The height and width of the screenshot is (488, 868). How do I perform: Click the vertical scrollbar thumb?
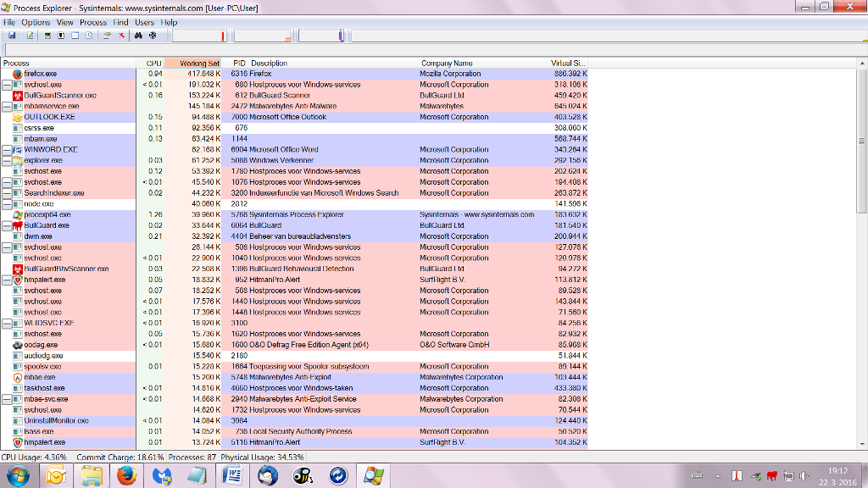click(862, 141)
